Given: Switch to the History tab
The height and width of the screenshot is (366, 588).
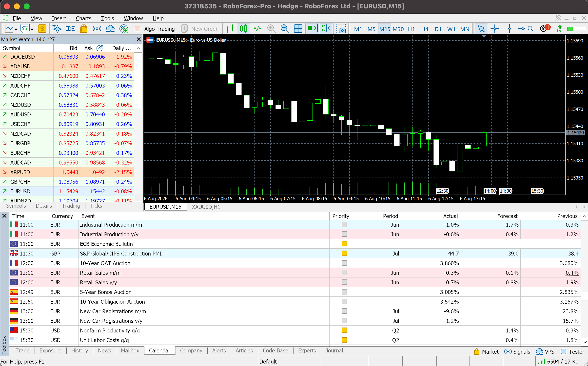Looking at the screenshot, I should click(79, 350).
